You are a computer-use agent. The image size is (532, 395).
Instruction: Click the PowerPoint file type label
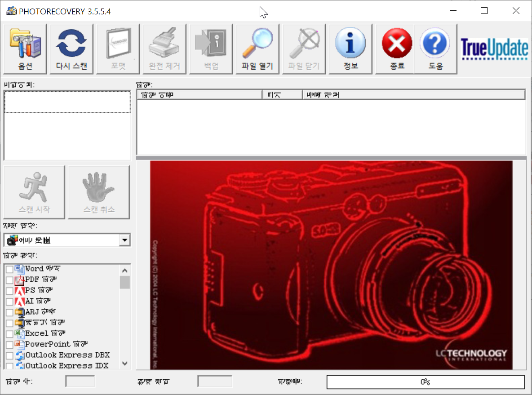point(56,344)
